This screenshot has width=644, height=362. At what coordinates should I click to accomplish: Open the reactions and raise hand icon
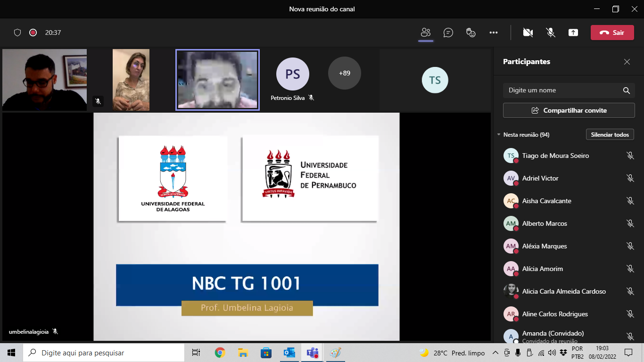pyautogui.click(x=471, y=33)
